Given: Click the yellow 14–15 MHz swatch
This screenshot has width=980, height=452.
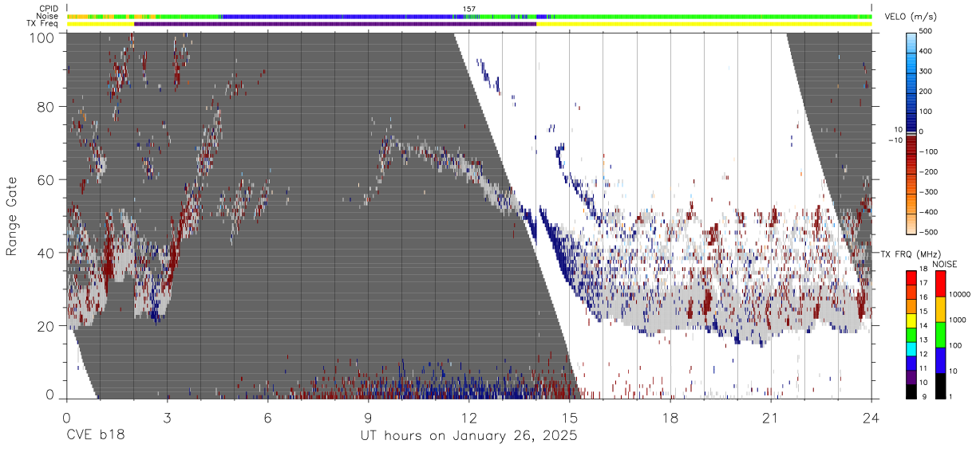Looking at the screenshot, I should click(x=912, y=320).
